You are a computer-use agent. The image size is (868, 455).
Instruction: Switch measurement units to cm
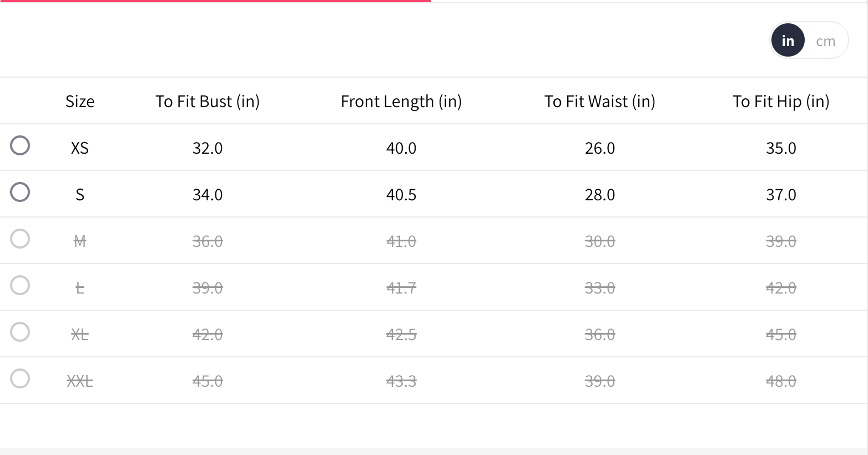825,41
